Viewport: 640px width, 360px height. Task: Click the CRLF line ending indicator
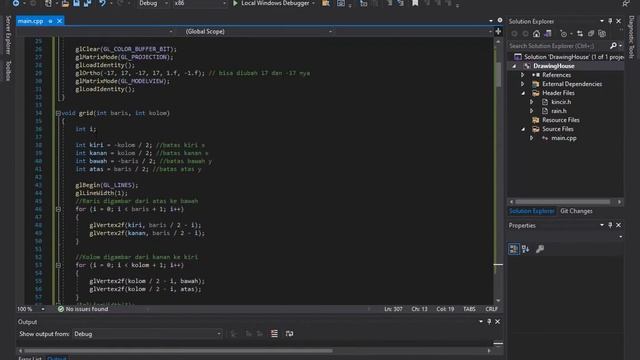(491, 309)
